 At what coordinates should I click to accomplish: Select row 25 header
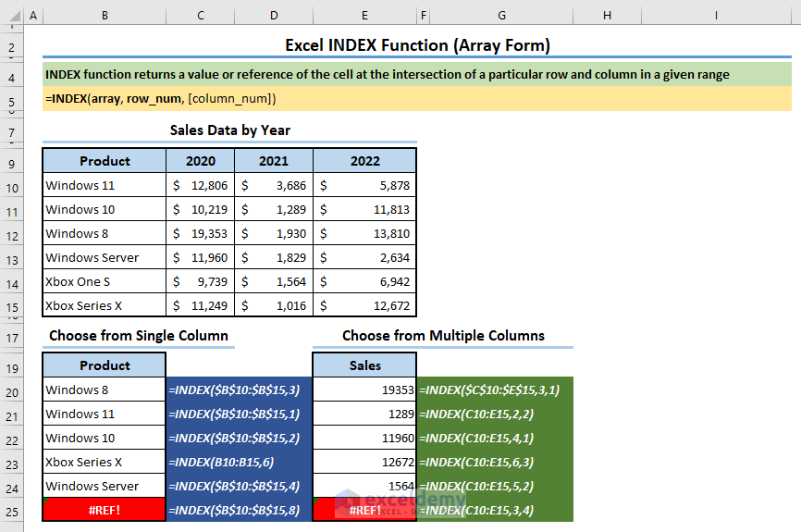click(12, 512)
